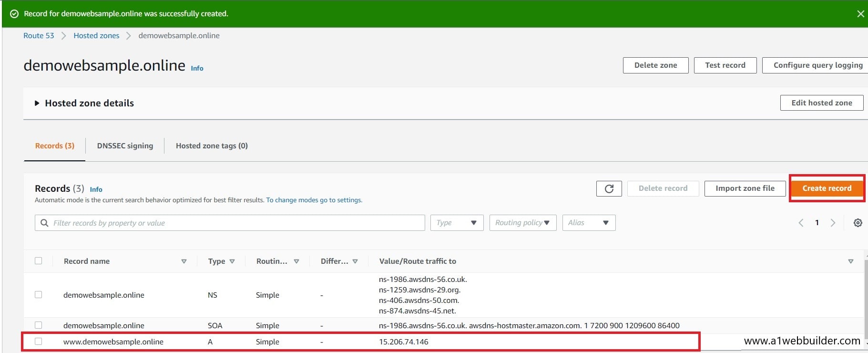Click the Test record button
Image resolution: width=868 pixels, height=353 pixels.
[x=725, y=65]
